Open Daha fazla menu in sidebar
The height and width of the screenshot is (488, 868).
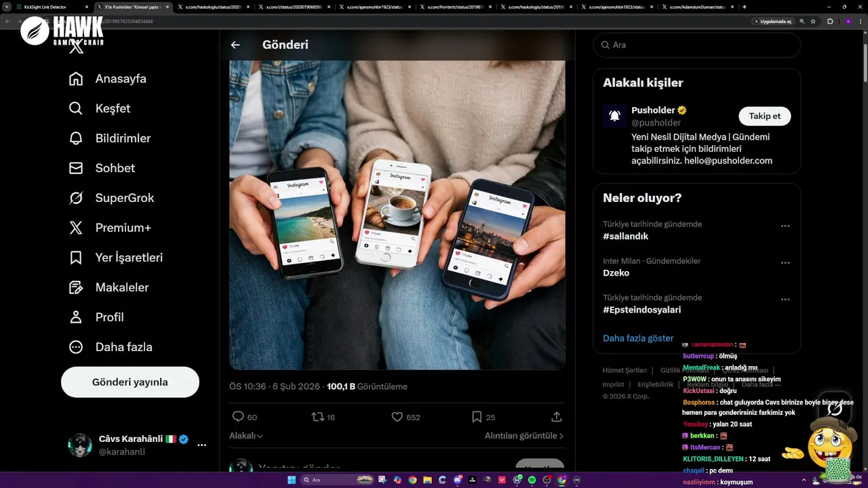coord(111,347)
